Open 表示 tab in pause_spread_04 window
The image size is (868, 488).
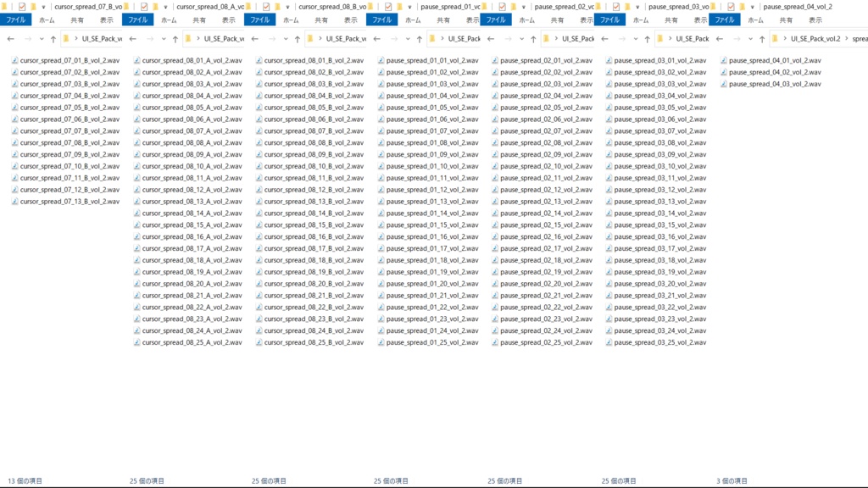(815, 20)
